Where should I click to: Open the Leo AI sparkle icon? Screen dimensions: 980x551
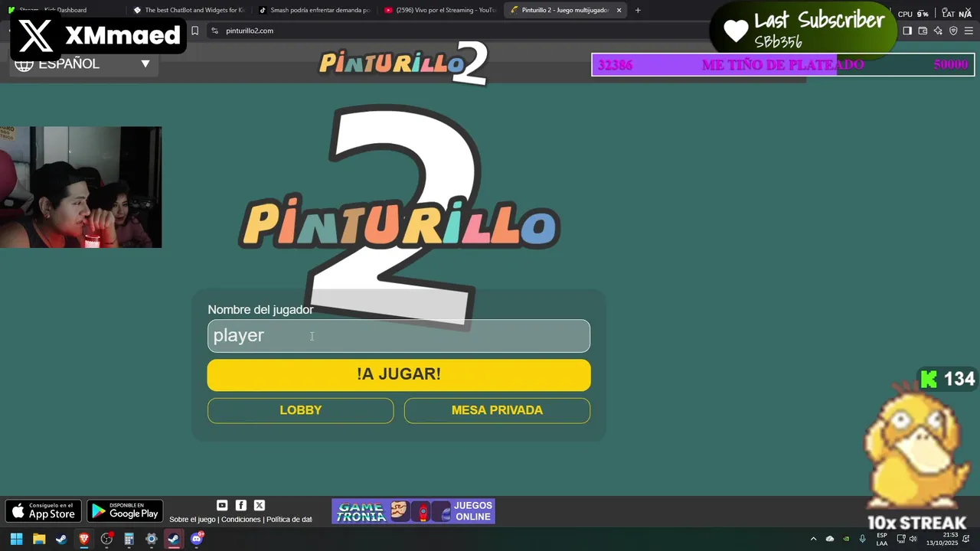938,31
